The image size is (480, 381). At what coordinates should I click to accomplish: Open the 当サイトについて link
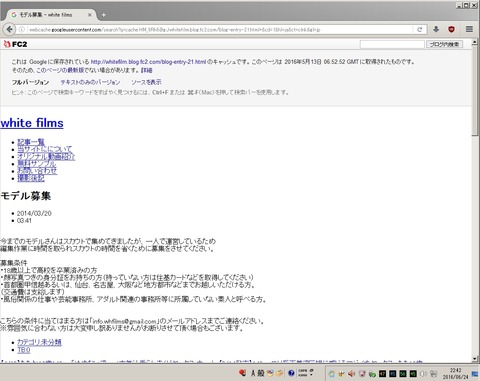[45, 149]
